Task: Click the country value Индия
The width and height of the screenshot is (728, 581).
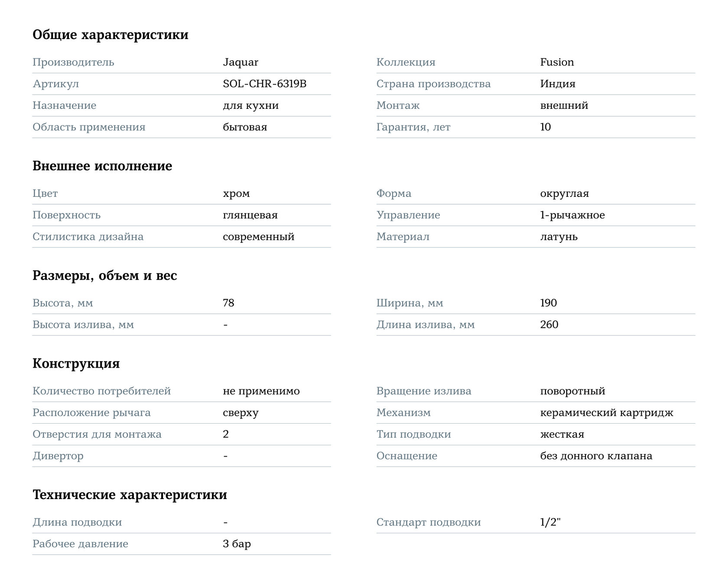Action: [558, 84]
